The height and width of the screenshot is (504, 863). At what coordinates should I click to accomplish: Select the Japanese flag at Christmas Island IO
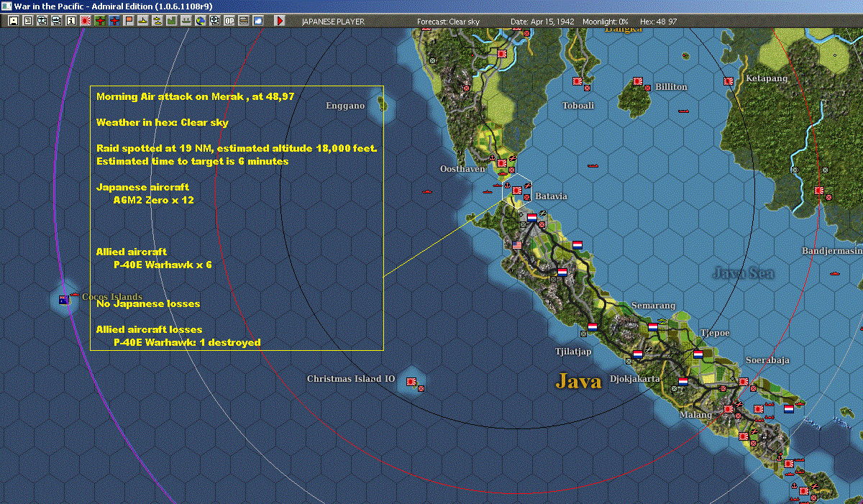coord(411,381)
